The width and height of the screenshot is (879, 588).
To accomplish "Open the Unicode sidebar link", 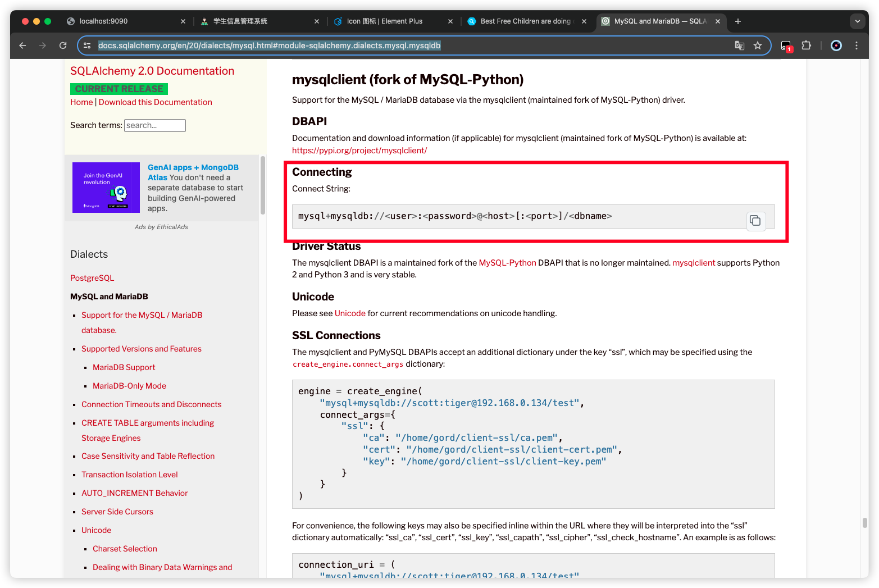I will coord(97,530).
